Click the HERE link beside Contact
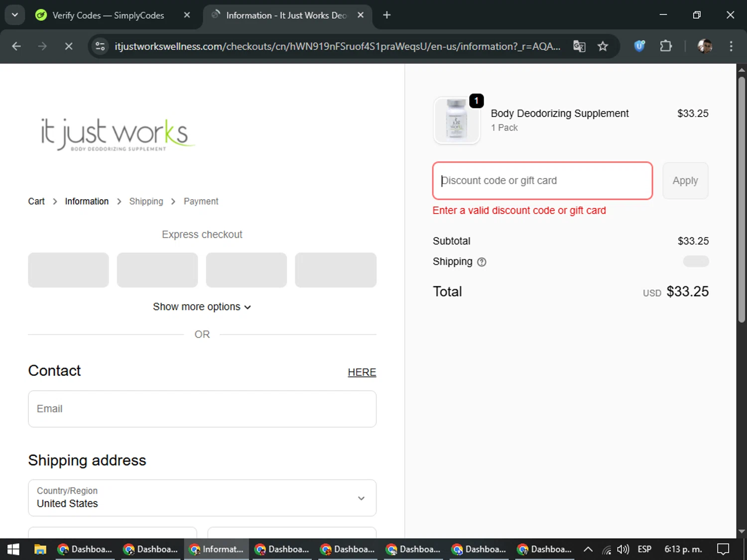The width and height of the screenshot is (747, 560). 362,372
